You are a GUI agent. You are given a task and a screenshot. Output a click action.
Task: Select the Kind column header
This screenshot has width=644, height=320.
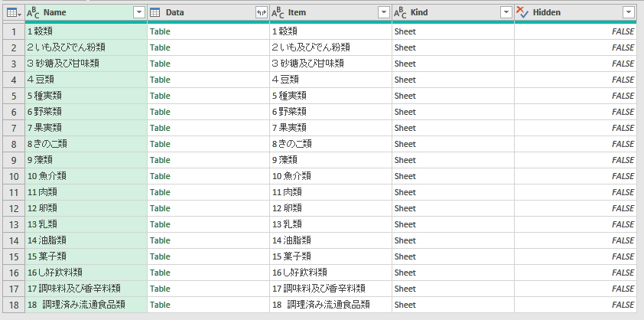coord(453,13)
